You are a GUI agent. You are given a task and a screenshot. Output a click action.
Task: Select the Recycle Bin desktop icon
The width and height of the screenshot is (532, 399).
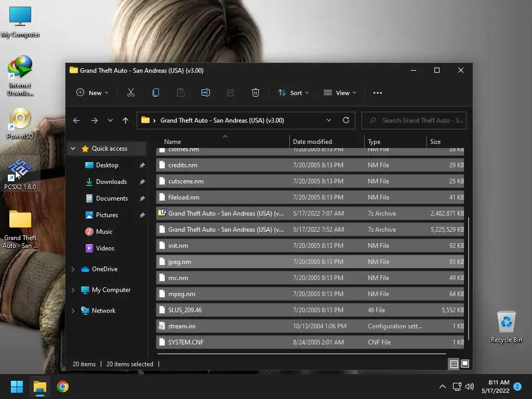click(x=506, y=327)
